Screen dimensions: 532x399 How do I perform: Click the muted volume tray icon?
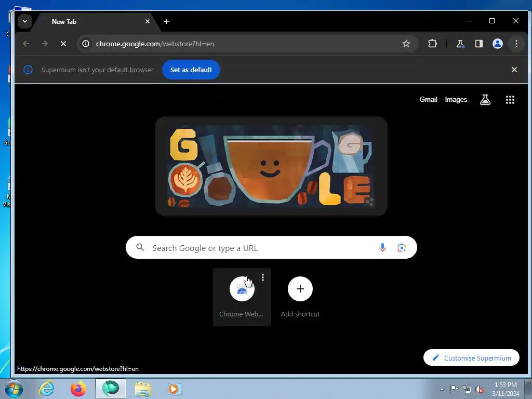[480, 389]
